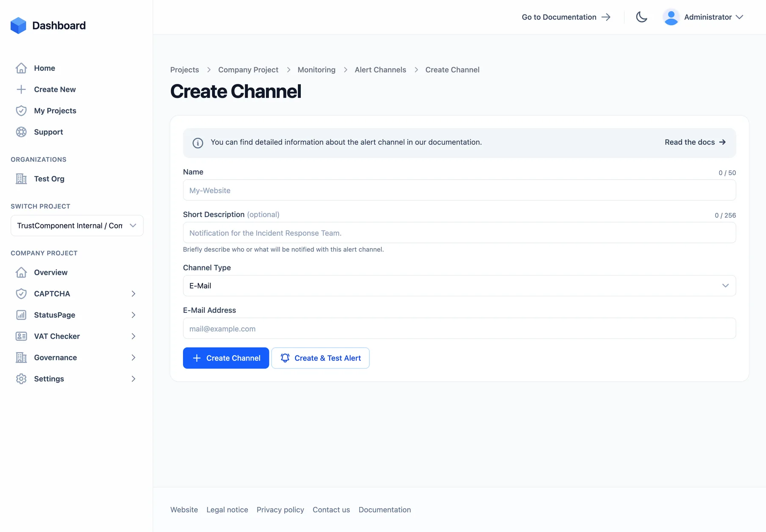Toggle dark mode with the moon icon
This screenshot has height=532, width=766.
tap(642, 17)
